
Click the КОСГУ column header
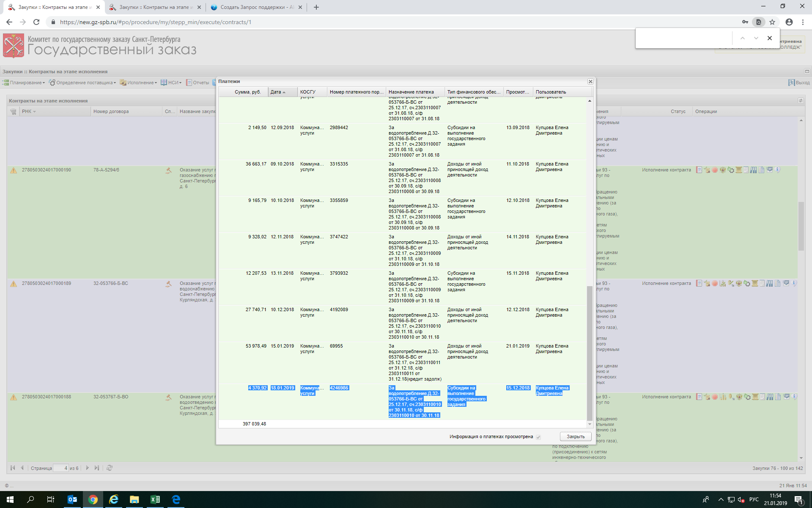click(x=312, y=92)
